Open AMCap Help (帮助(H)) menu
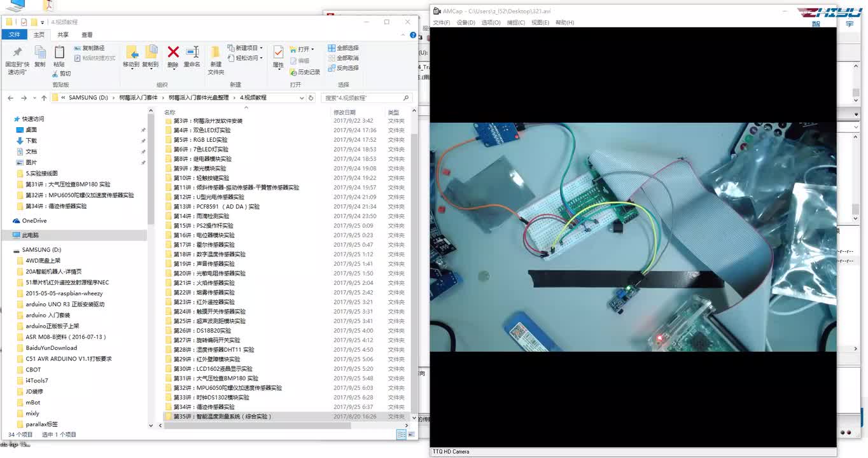 564,22
